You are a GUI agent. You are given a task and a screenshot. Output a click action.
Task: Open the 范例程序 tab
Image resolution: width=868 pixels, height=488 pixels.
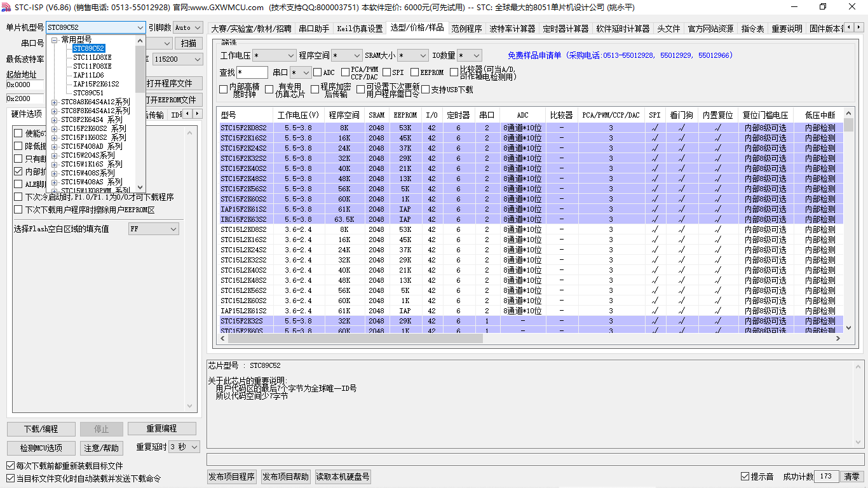point(466,29)
